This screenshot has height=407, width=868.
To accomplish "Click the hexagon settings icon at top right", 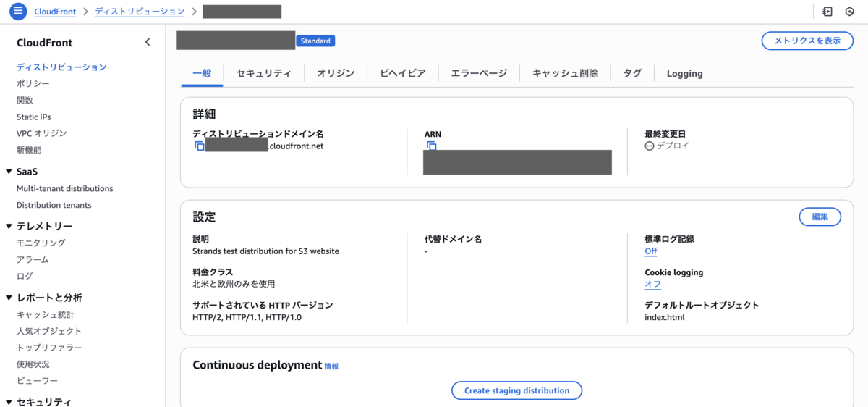I will (x=849, y=12).
